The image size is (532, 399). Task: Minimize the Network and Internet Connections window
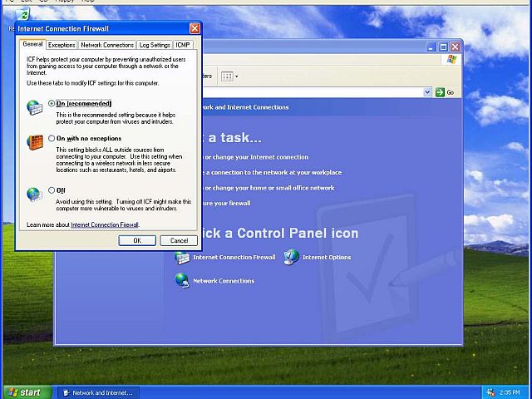point(431,47)
